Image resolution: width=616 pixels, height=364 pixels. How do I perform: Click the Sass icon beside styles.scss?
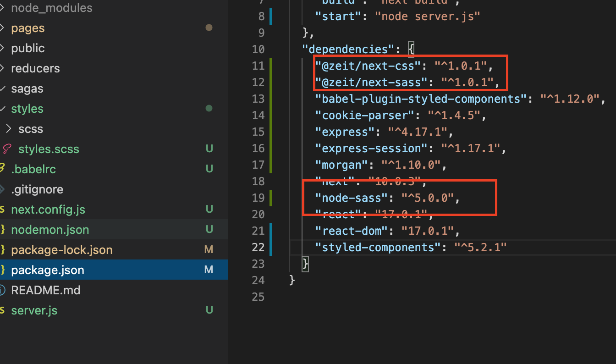tap(7, 149)
